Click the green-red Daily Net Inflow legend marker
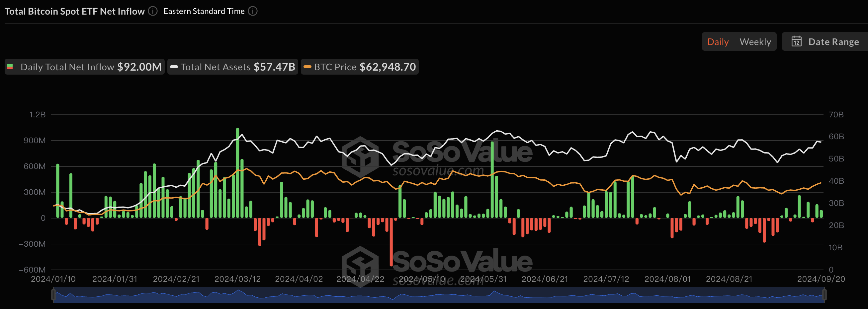Image resolution: width=868 pixels, height=309 pixels. pyautogui.click(x=10, y=67)
